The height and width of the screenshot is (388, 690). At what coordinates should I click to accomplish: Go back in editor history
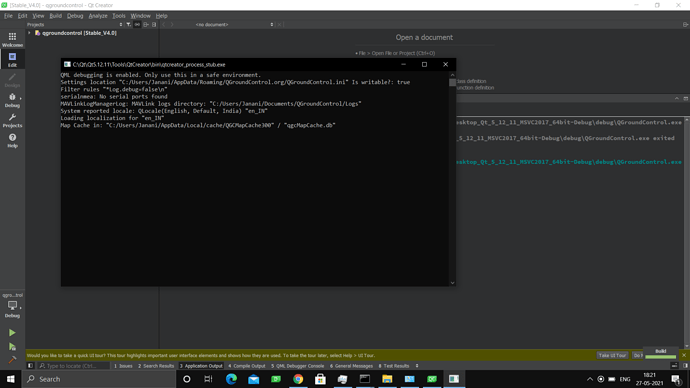pyautogui.click(x=164, y=25)
